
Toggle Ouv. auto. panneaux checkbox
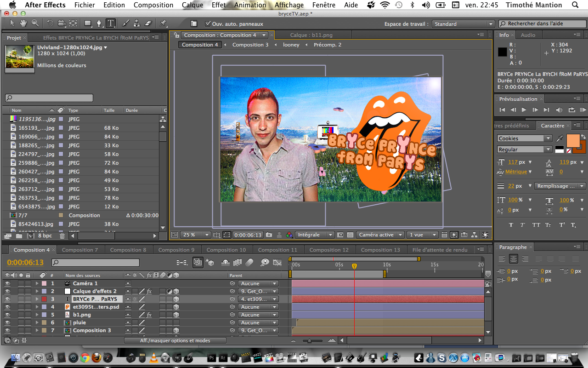pos(208,24)
